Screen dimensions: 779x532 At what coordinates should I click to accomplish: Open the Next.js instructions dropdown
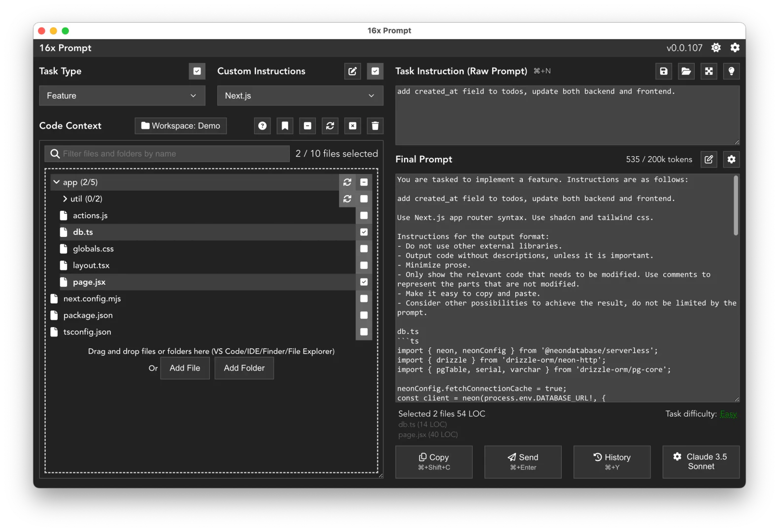click(300, 96)
